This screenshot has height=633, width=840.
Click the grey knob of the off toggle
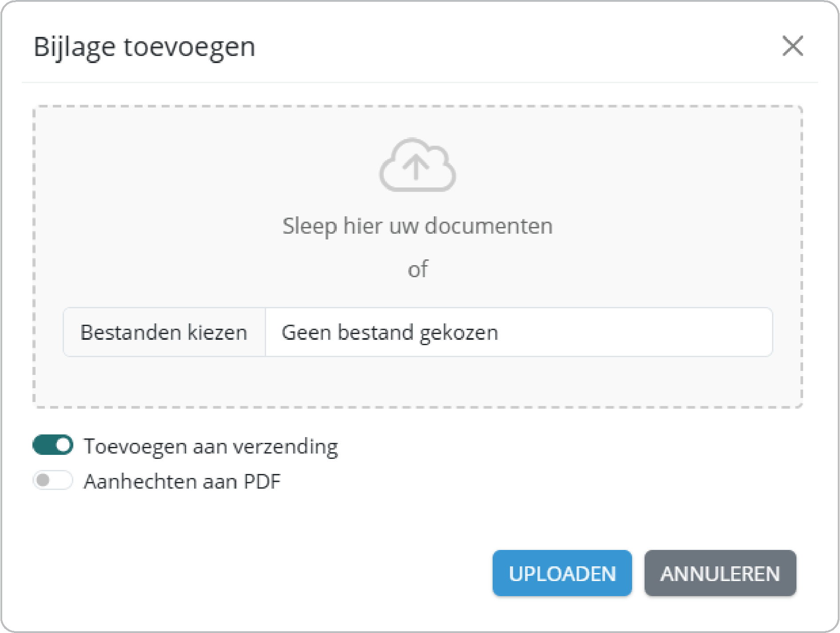(x=43, y=480)
